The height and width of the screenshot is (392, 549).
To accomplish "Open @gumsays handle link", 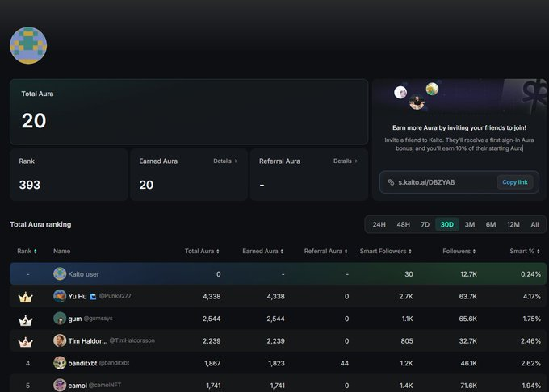I will (x=98, y=319).
